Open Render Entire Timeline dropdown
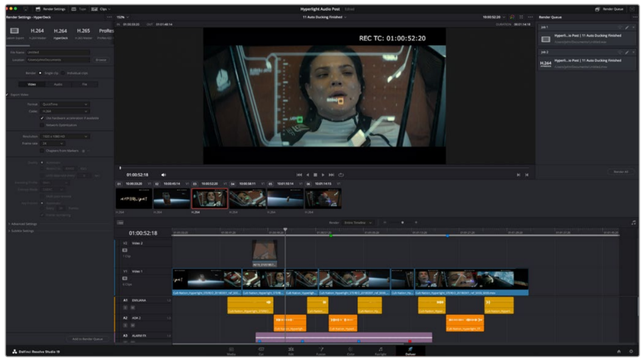 point(358,223)
